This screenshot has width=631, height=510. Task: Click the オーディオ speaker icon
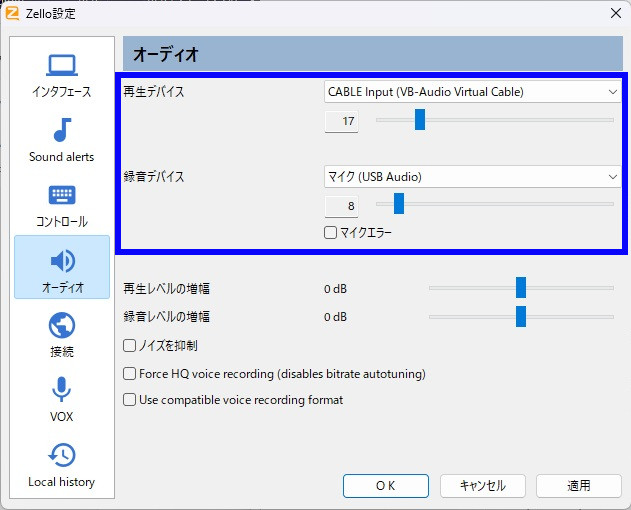[62, 262]
